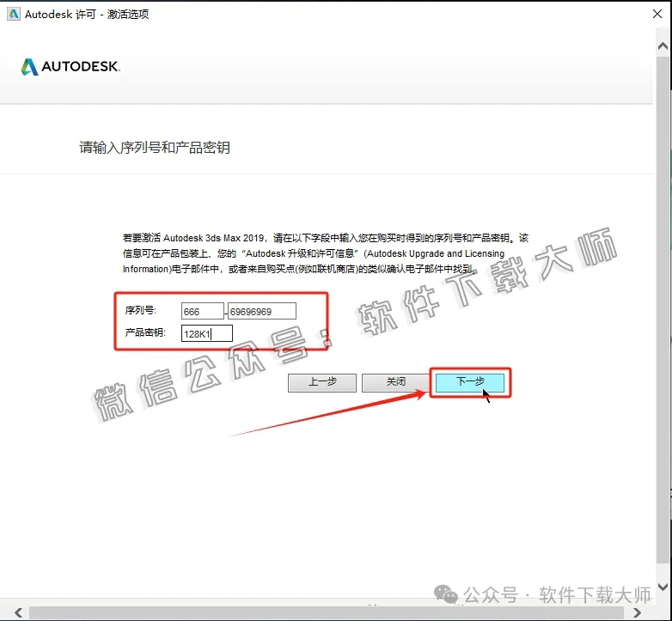Viewport: 672px width, 621px height.
Task: Click the heading 请输入序列号和产品密钥
Action: tap(155, 148)
